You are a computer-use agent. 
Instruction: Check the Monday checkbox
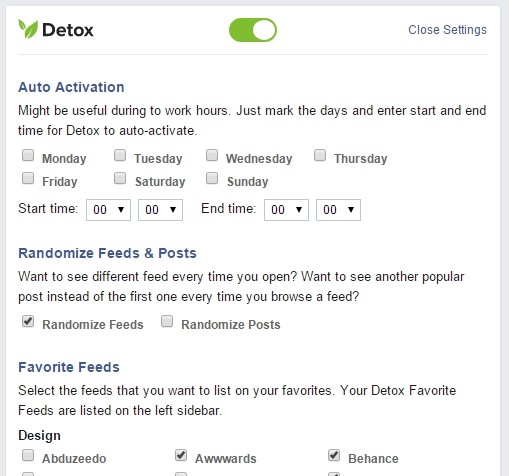[28, 155]
